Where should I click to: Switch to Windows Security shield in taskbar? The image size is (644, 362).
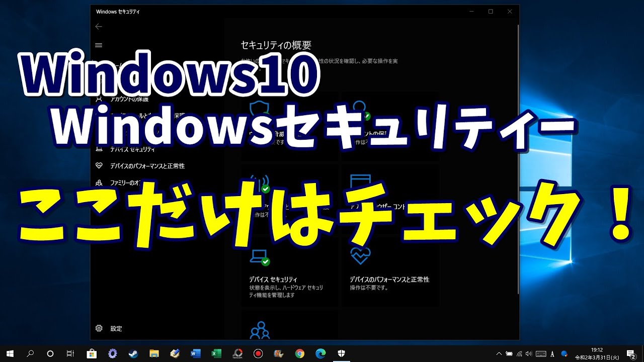pyautogui.click(x=341, y=353)
